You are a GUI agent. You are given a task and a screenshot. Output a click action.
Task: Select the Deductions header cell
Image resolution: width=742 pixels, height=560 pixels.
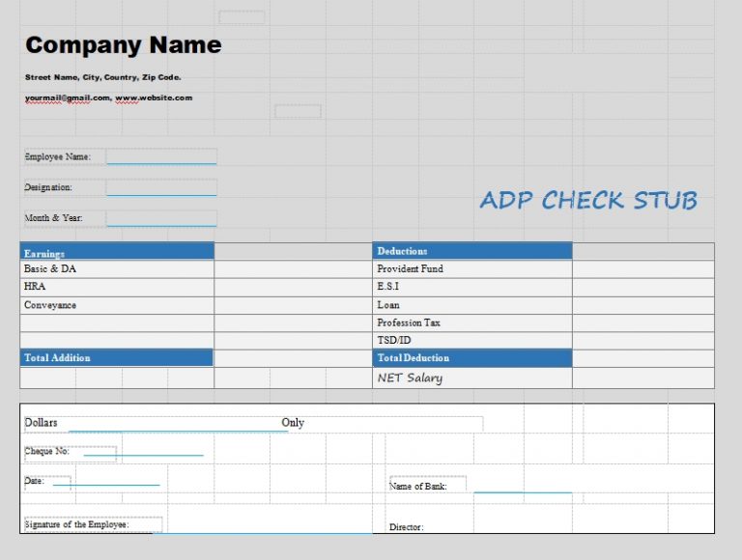click(x=471, y=252)
